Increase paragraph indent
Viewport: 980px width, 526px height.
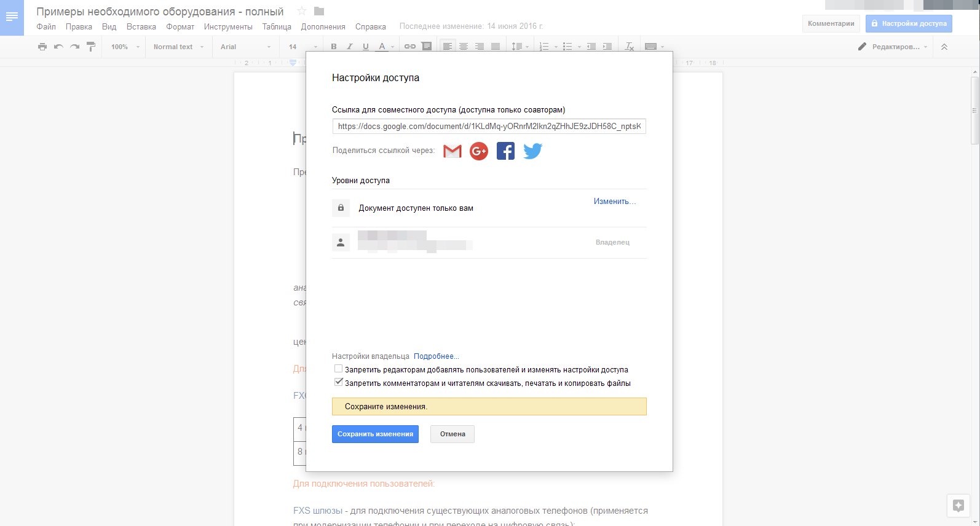(x=607, y=47)
